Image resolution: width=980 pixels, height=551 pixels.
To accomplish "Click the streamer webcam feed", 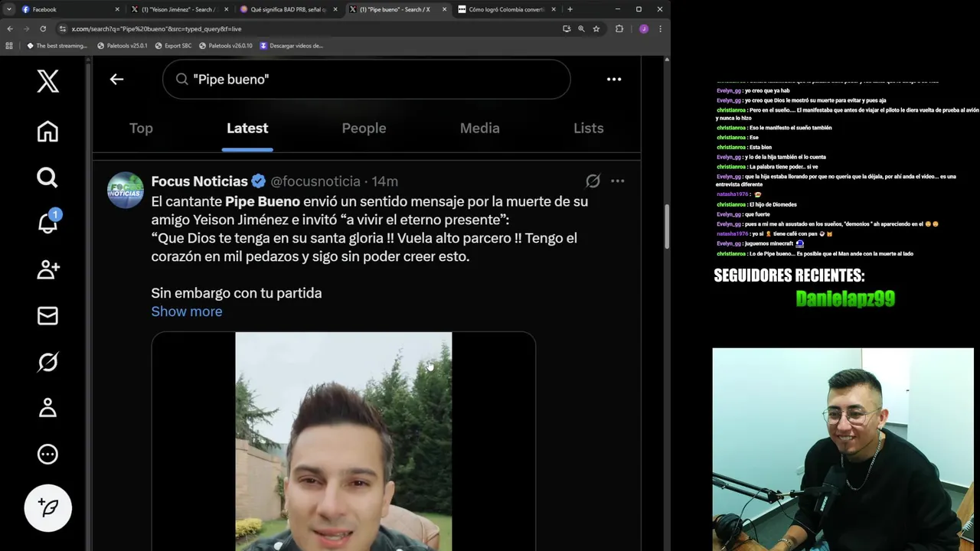I will 843,449.
